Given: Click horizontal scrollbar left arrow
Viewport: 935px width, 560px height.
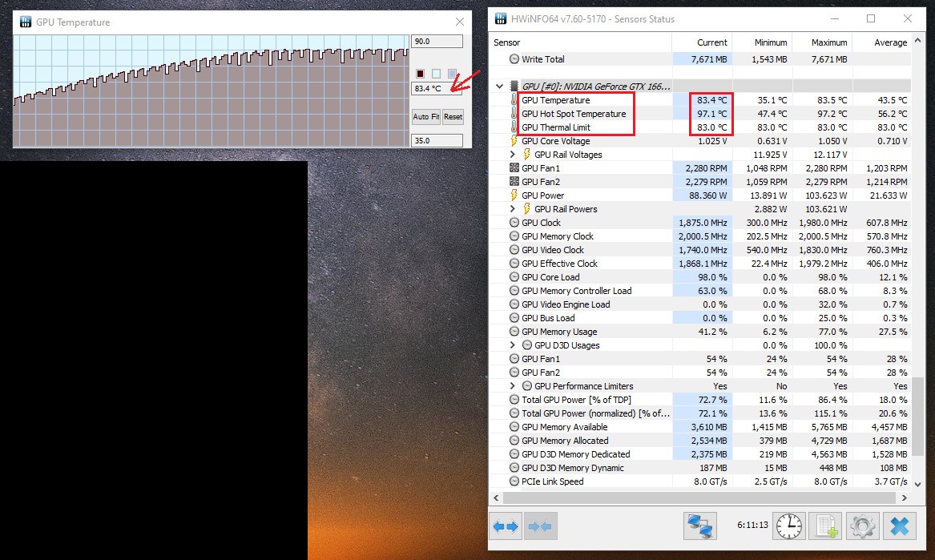Looking at the screenshot, I should coord(496,498).
